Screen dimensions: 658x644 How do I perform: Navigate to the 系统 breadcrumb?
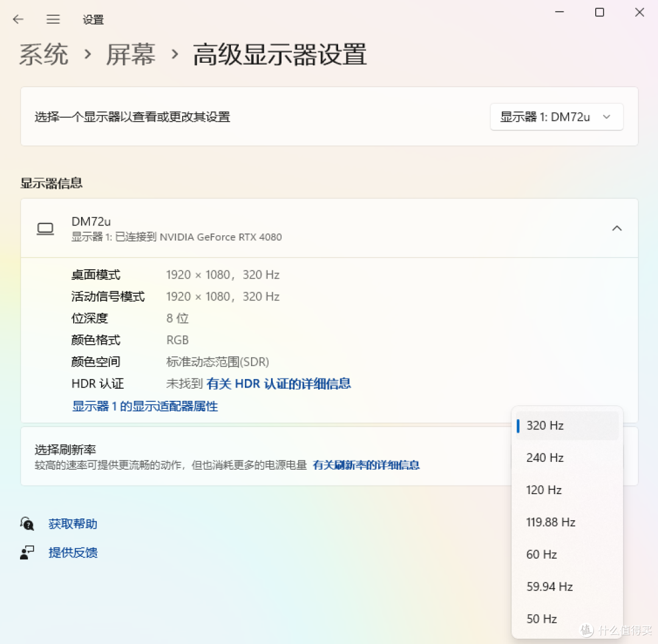pyautogui.click(x=44, y=54)
